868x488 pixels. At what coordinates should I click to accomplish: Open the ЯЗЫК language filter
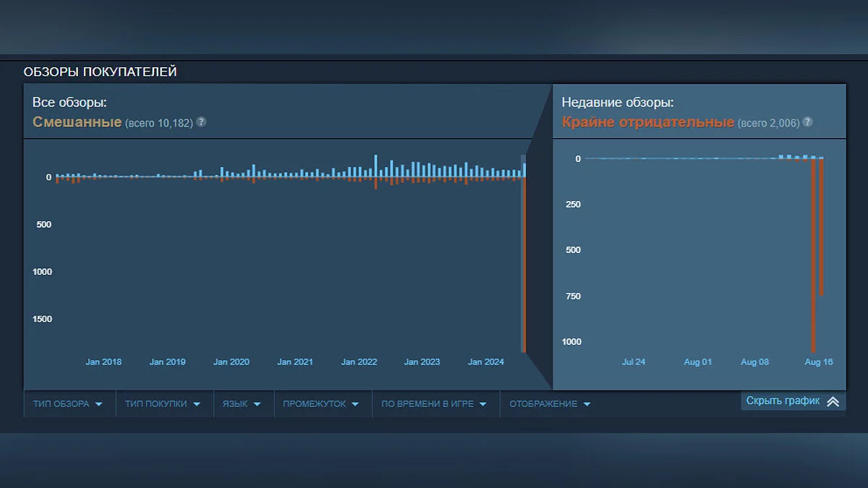coord(242,404)
